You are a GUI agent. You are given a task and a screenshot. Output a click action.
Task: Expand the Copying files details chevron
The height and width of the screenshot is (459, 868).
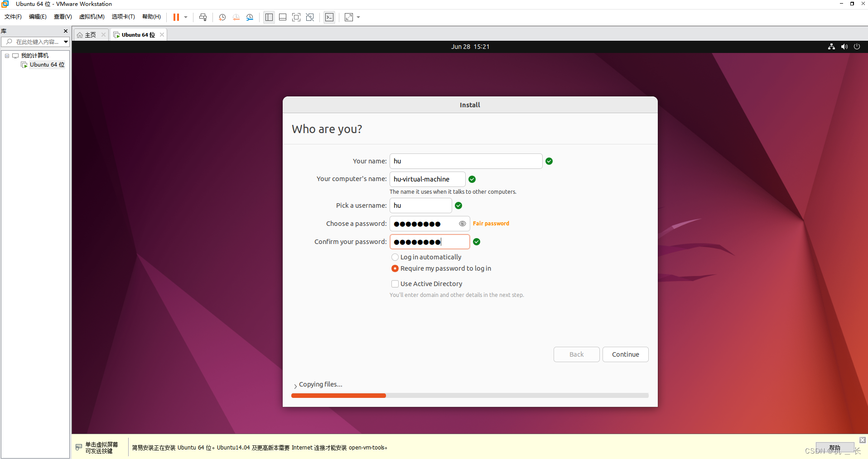point(295,386)
